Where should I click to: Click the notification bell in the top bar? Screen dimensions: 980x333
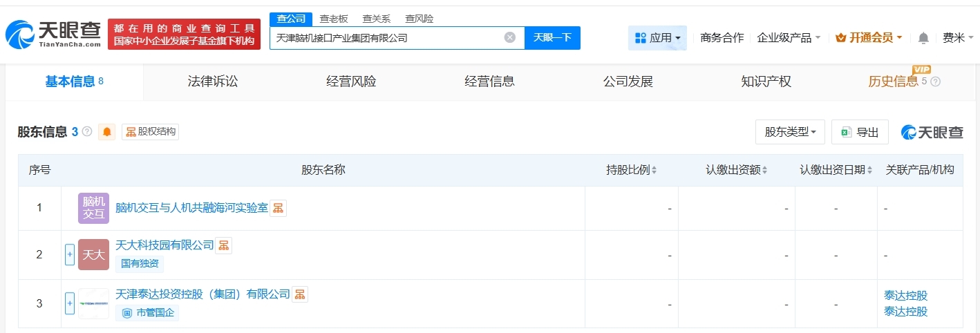923,38
